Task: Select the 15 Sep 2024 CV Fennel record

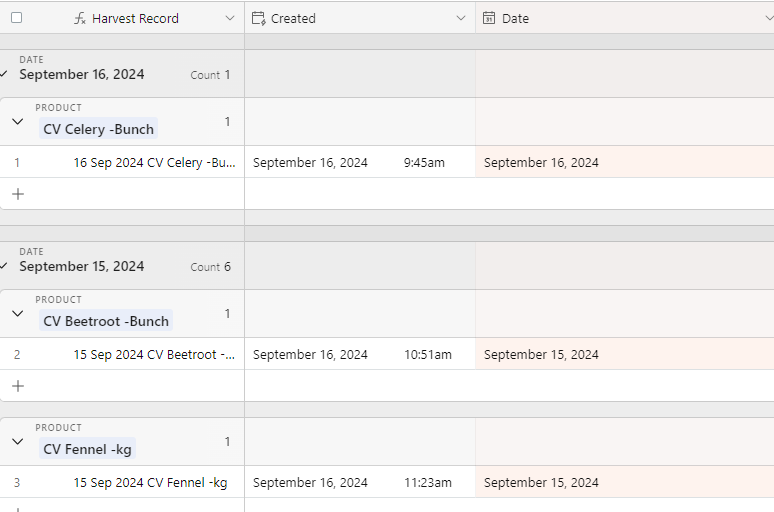Action: coord(151,482)
